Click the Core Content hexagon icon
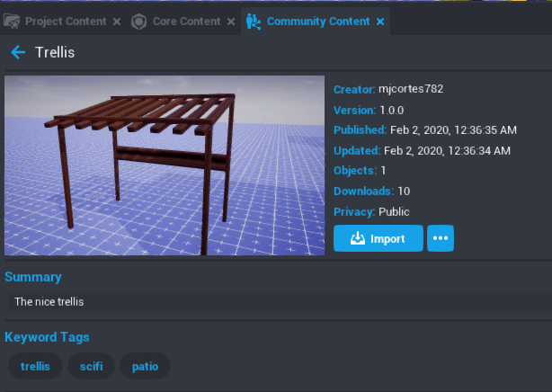 click(x=138, y=21)
